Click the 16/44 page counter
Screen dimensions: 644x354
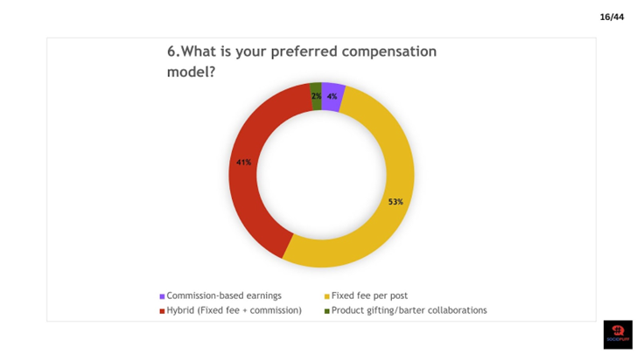(612, 17)
